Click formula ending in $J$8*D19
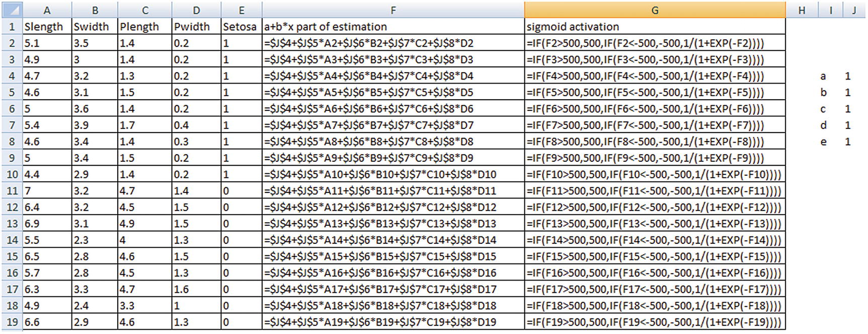 [x=393, y=322]
